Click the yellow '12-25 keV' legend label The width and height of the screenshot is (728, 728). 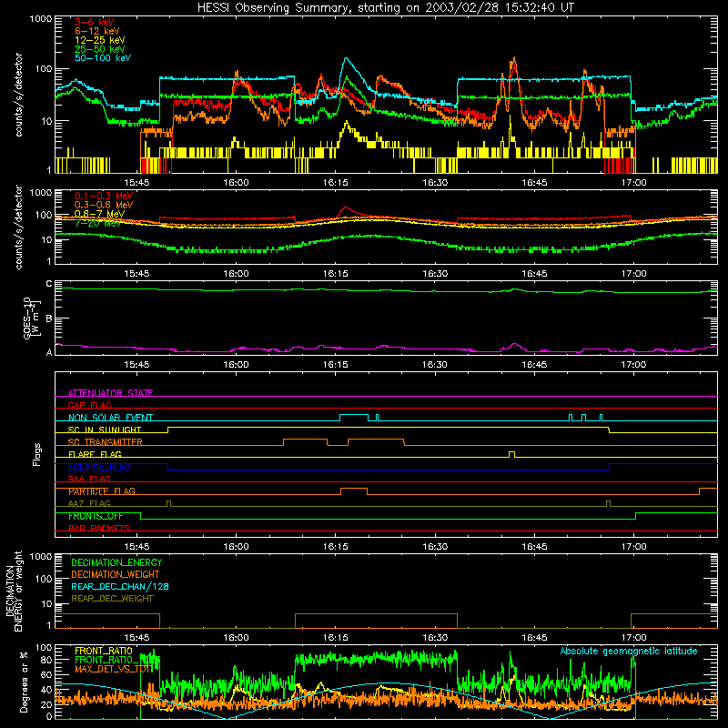99,40
